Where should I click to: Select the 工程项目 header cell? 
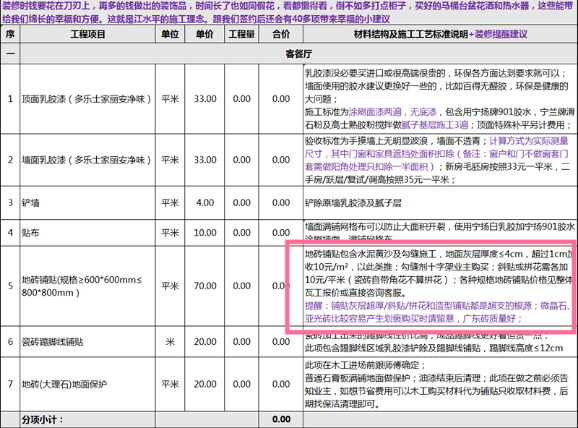[88, 35]
